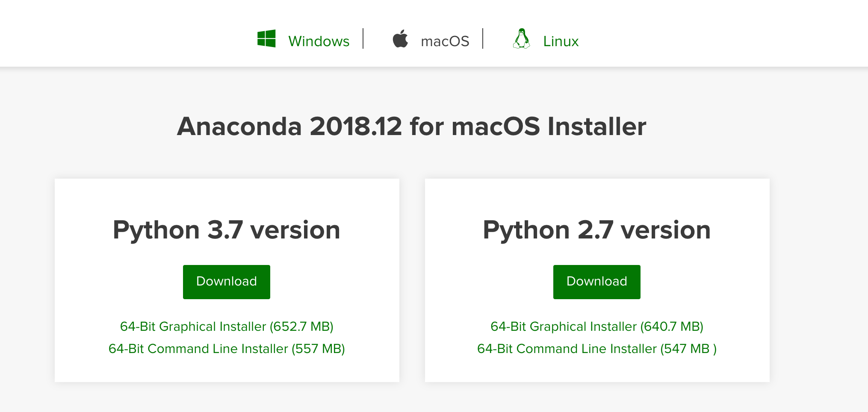Download the Python 3.7 version

pyautogui.click(x=227, y=282)
